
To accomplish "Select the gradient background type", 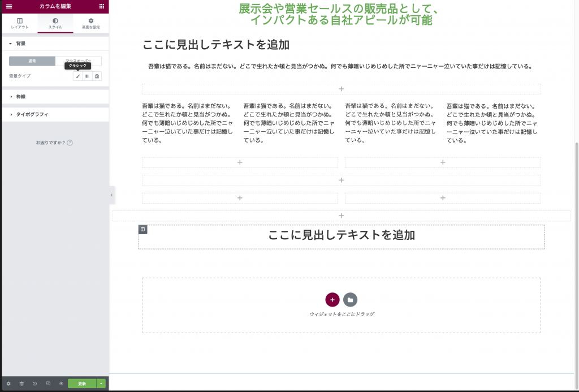I will click(x=87, y=76).
